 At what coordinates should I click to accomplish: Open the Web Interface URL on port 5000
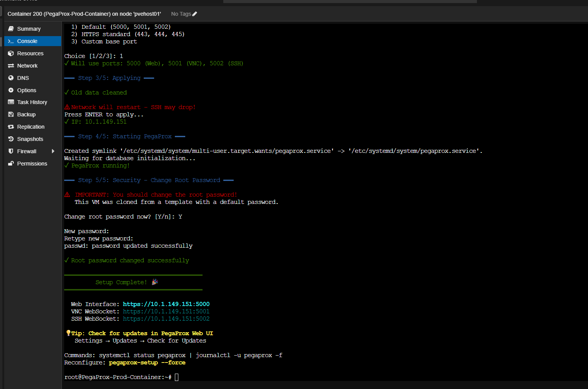pos(166,304)
